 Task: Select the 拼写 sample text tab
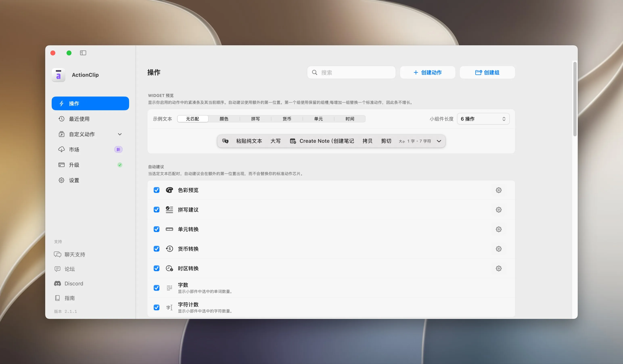coord(255,119)
